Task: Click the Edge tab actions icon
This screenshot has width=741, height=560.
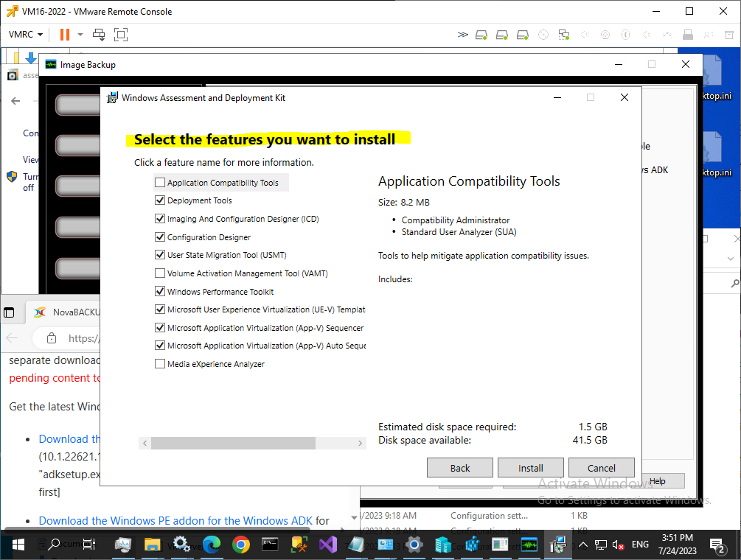Action: [9, 312]
